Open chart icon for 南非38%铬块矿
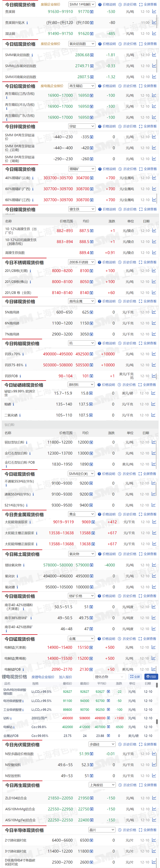The width and height of the screenshot is (160, 868). (x=154, y=618)
